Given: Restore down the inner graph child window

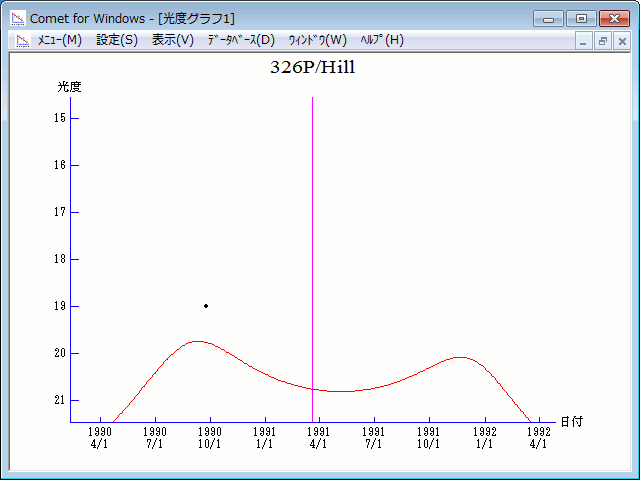Looking at the screenshot, I should pos(603,41).
